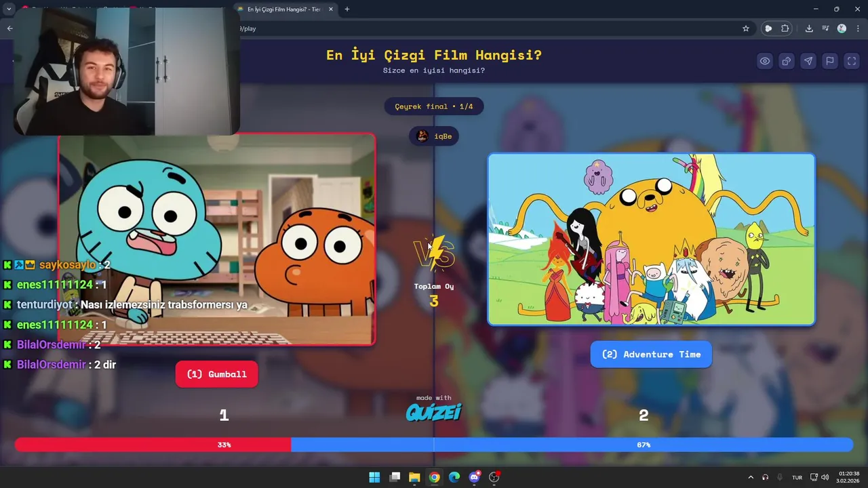Click the paper plane share icon
The height and width of the screenshot is (488, 868).
pos(808,61)
